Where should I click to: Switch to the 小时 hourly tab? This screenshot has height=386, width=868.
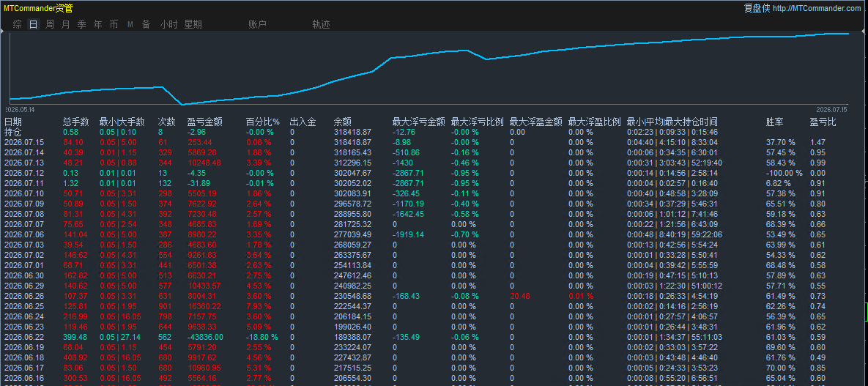pyautogui.click(x=169, y=24)
